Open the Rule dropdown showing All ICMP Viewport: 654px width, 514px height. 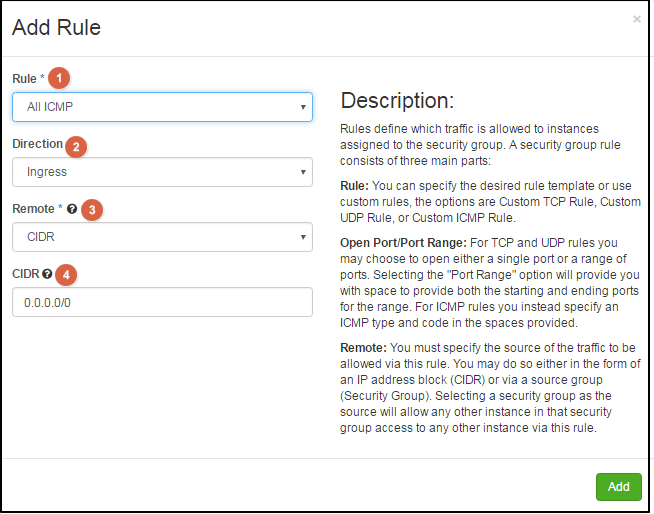point(162,107)
